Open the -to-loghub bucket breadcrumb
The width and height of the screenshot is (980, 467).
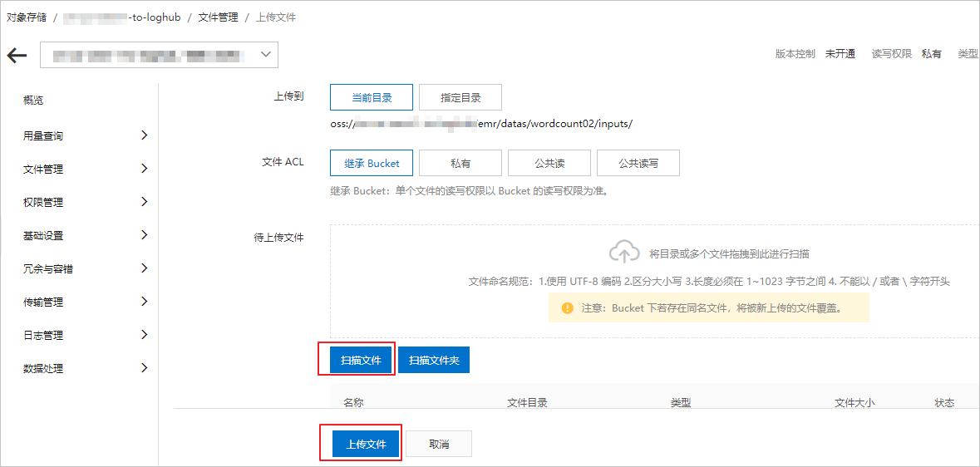click(x=121, y=17)
